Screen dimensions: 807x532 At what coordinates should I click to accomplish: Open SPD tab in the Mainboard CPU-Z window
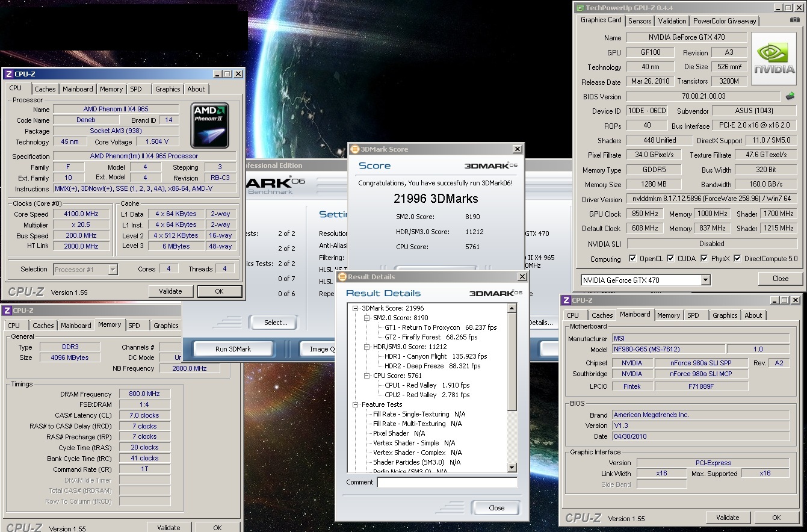coord(693,315)
